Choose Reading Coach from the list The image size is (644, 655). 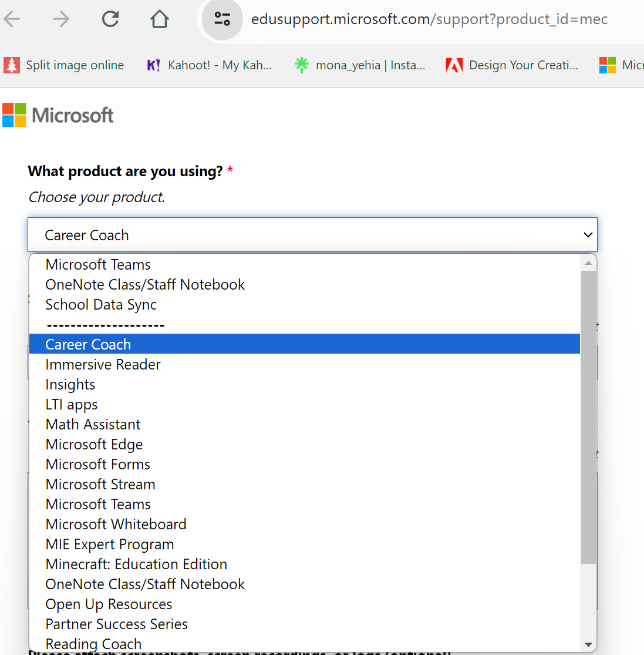[305, 644]
